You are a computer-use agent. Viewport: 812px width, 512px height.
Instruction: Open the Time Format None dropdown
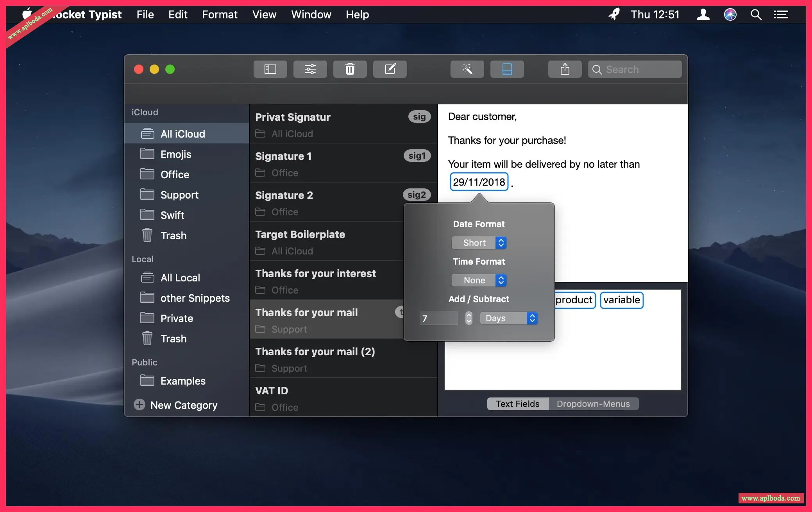tap(479, 280)
